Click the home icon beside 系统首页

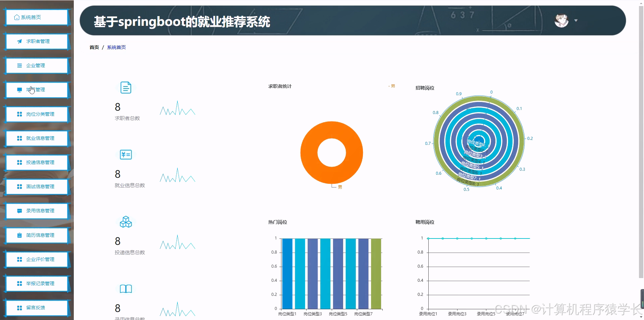coord(17,17)
